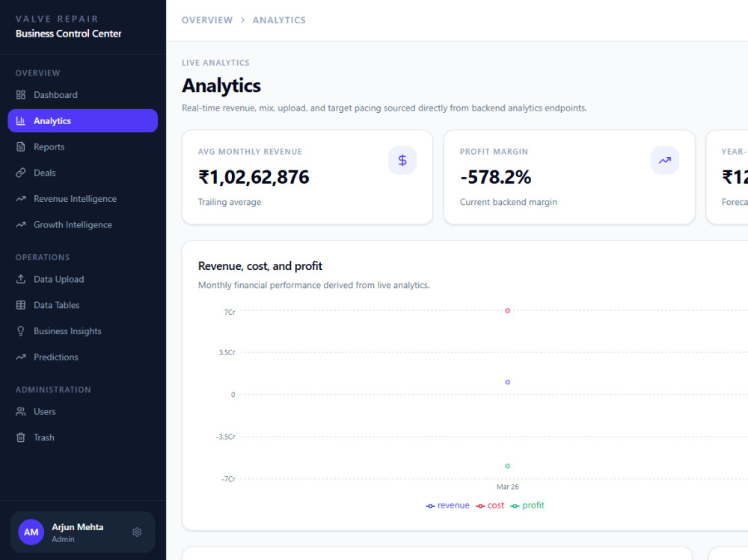
Task: Click the Predictions trend icon
Action: tap(20, 357)
